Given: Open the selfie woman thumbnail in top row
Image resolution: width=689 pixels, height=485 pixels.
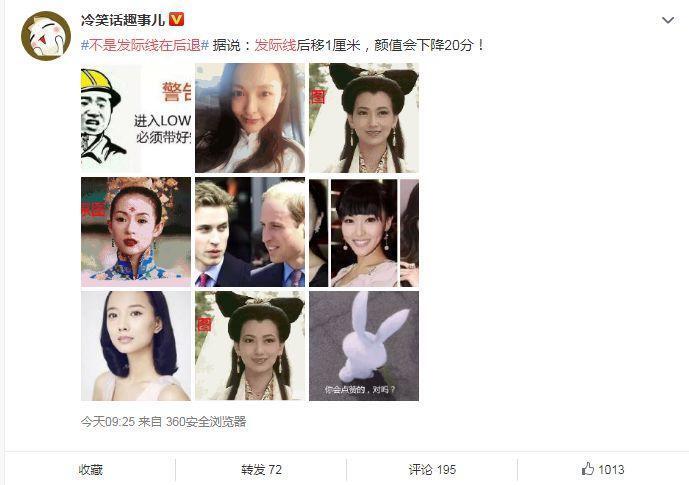Looking at the screenshot, I should tap(250, 118).
